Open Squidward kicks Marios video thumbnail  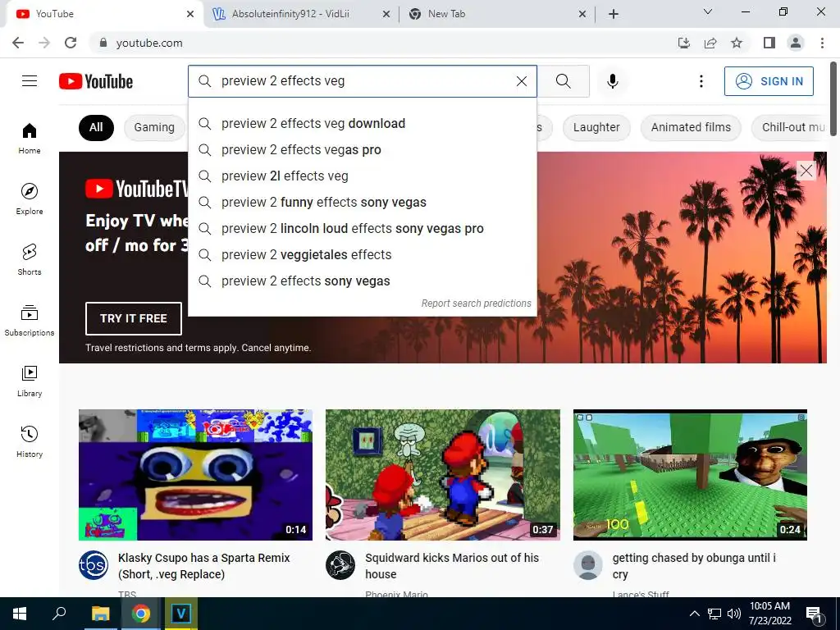(442, 475)
